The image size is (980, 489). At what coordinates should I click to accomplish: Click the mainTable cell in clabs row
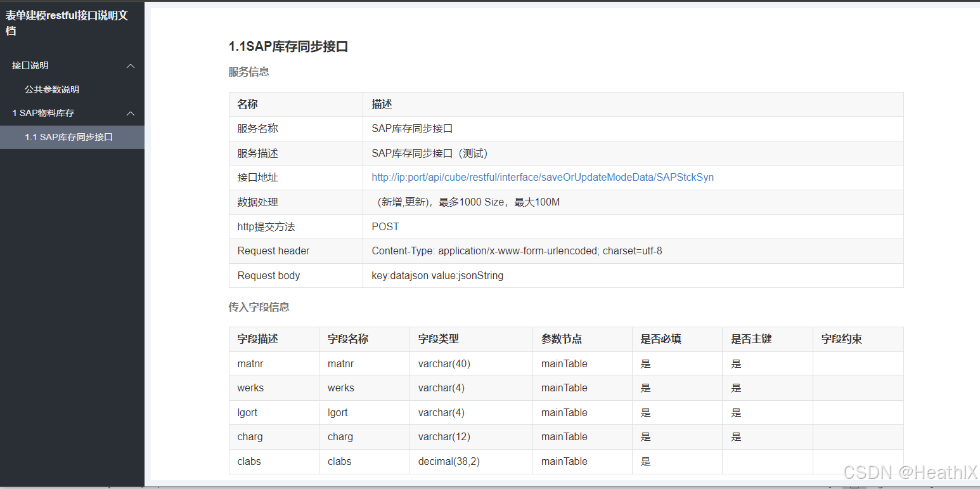click(583, 461)
